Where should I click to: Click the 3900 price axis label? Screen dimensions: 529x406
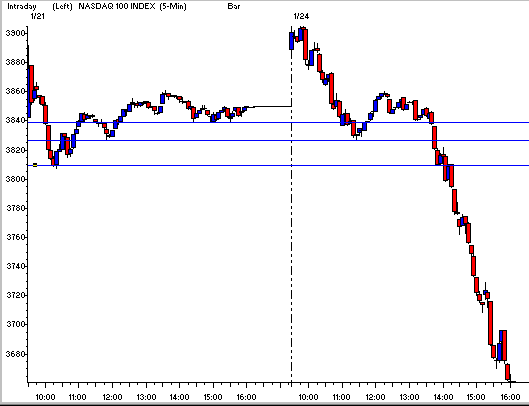tap(15, 33)
